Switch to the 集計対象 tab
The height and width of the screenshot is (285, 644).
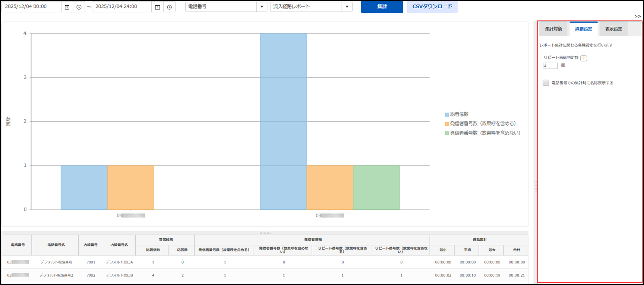pyautogui.click(x=553, y=29)
